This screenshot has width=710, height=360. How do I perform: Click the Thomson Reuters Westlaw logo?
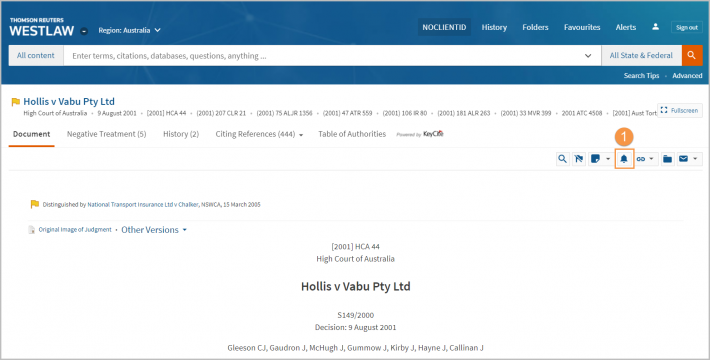coord(41,28)
